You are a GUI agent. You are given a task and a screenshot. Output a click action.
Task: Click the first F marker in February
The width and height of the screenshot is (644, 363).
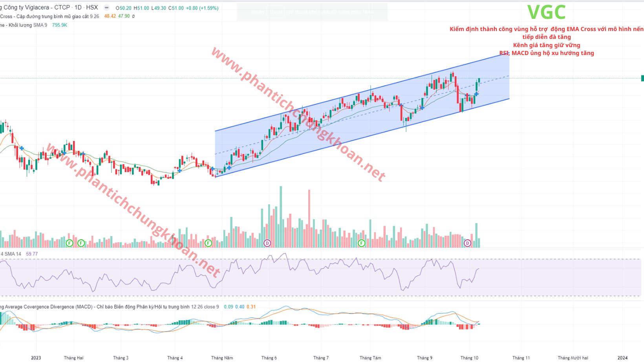pyautogui.click(x=70, y=243)
